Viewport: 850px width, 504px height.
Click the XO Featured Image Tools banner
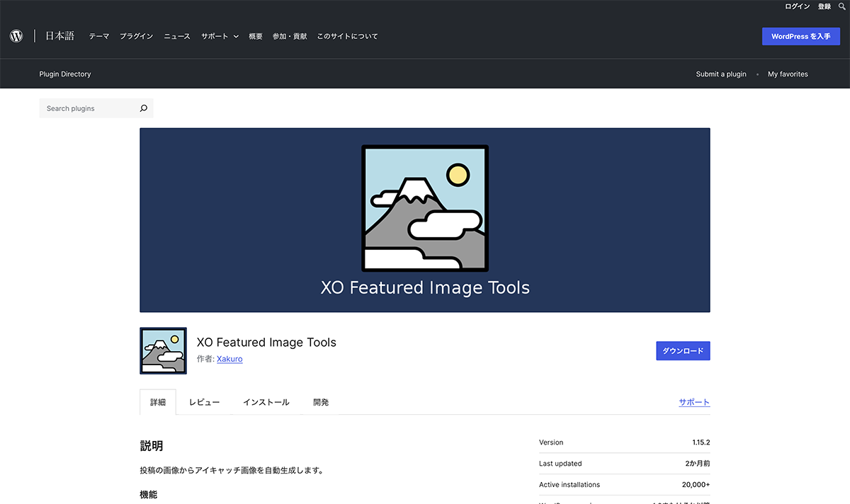click(x=425, y=220)
